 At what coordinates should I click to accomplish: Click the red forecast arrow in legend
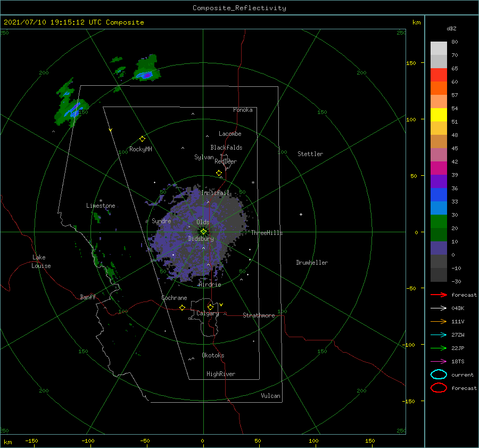click(x=439, y=295)
